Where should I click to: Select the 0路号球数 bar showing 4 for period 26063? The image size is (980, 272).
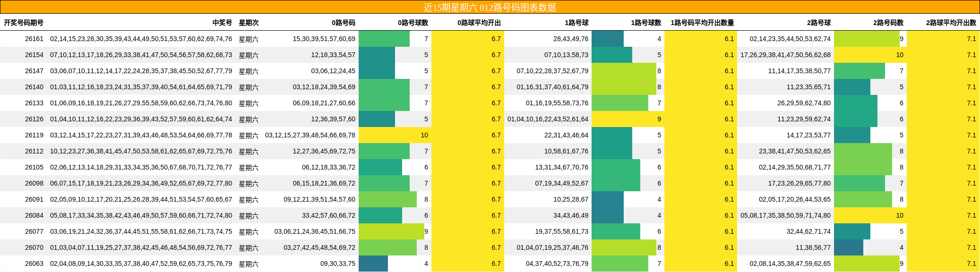(373, 263)
